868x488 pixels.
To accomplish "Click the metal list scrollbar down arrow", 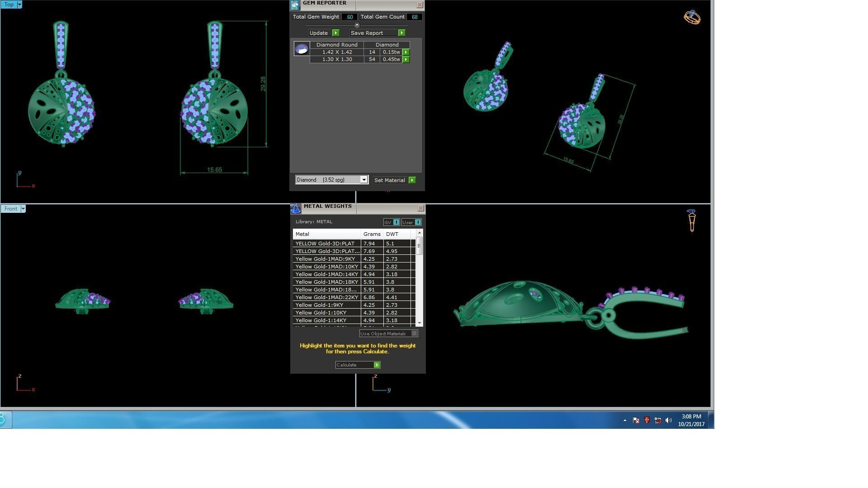I will click(x=420, y=323).
